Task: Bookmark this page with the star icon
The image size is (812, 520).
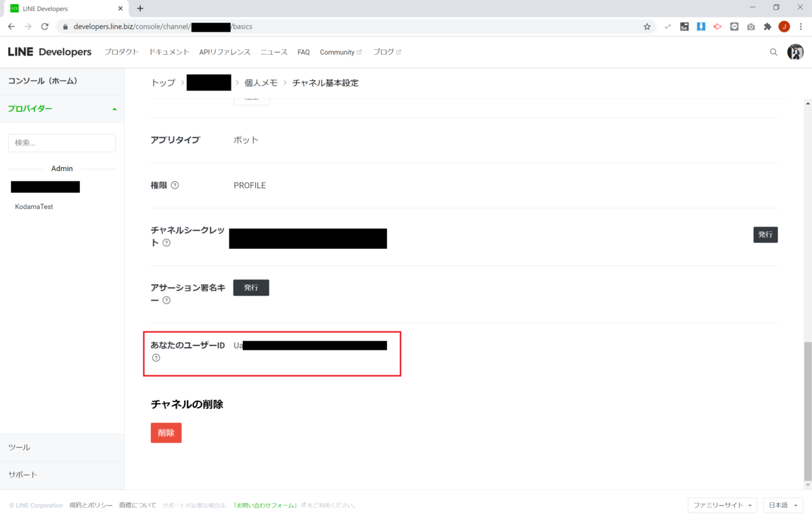Action: click(647, 26)
